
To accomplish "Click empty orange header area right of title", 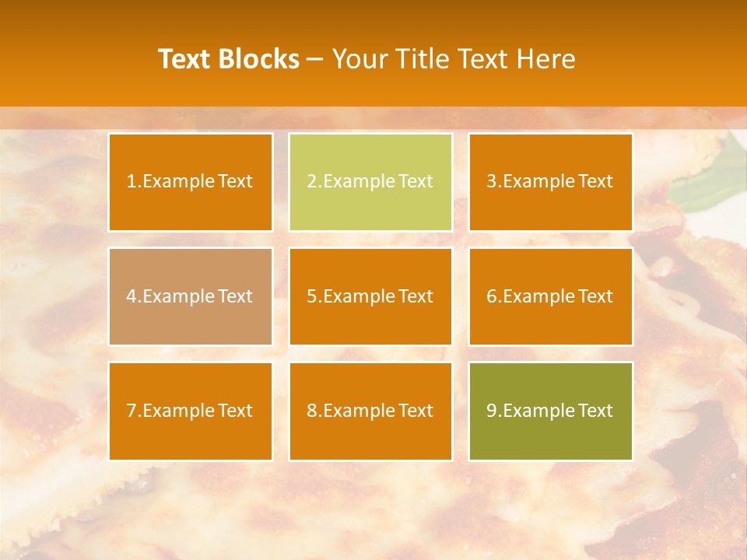I will [669, 54].
